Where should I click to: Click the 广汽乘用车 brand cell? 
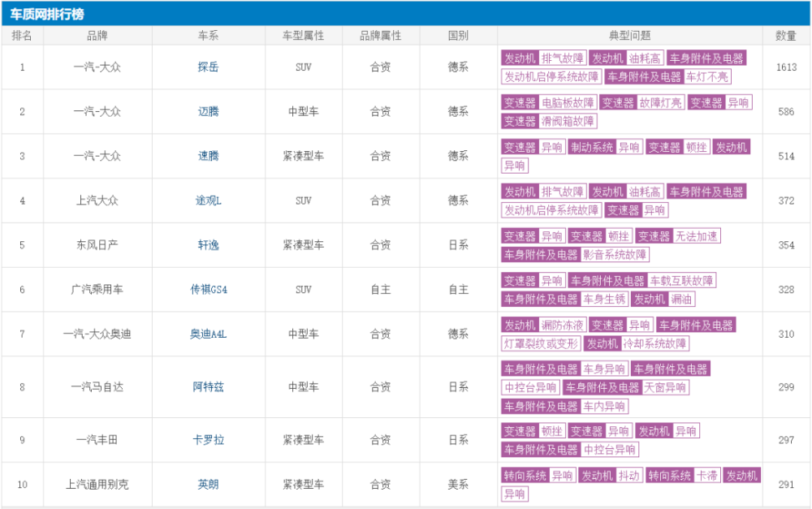click(x=97, y=290)
